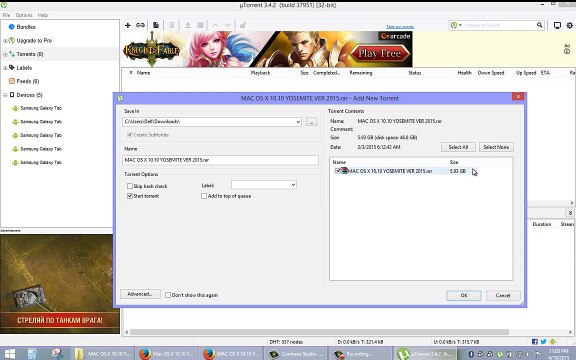Click the Infospace search field
This screenshot has height=360, width=576.
[x=499, y=25]
